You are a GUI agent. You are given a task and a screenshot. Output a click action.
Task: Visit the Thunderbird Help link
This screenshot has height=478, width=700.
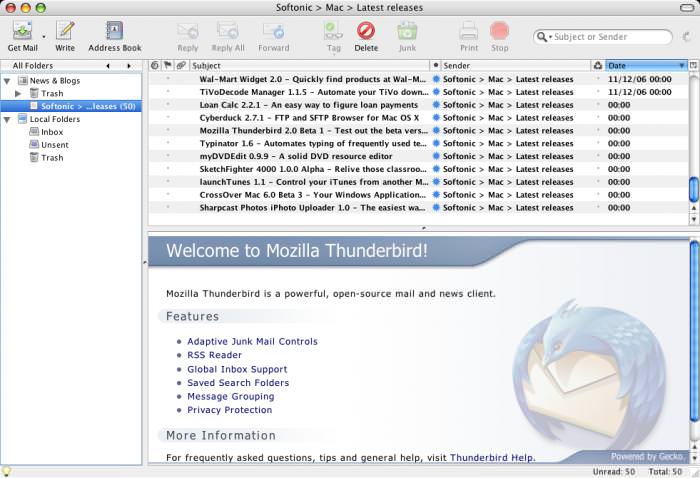coord(492,458)
